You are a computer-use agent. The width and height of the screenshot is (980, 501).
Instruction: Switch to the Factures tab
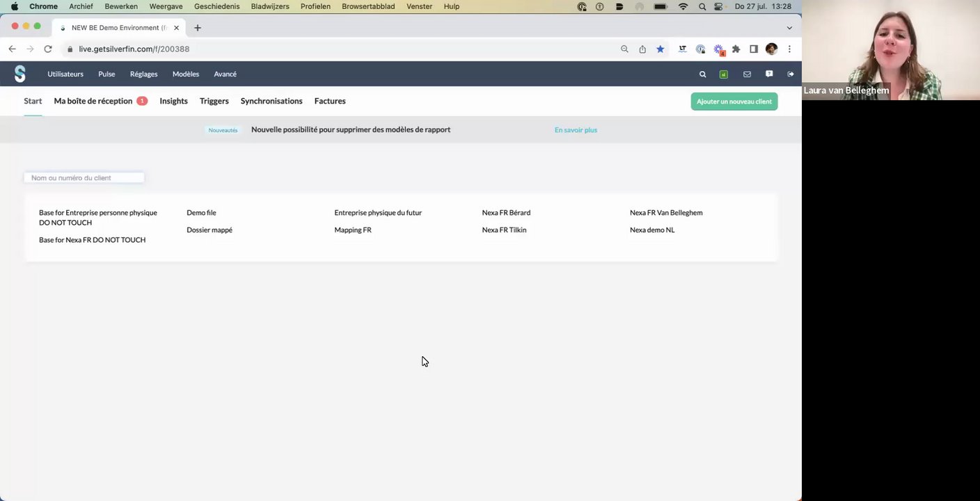(330, 101)
